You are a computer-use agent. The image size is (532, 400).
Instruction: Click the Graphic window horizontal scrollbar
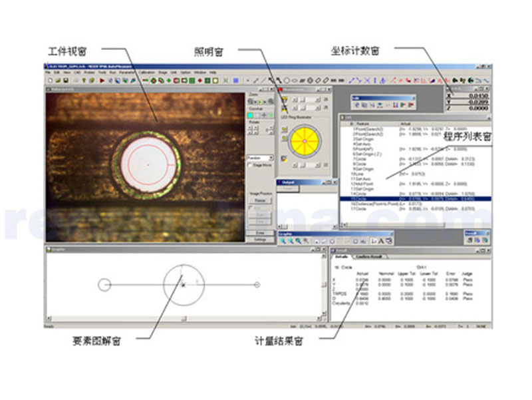[x=184, y=319]
